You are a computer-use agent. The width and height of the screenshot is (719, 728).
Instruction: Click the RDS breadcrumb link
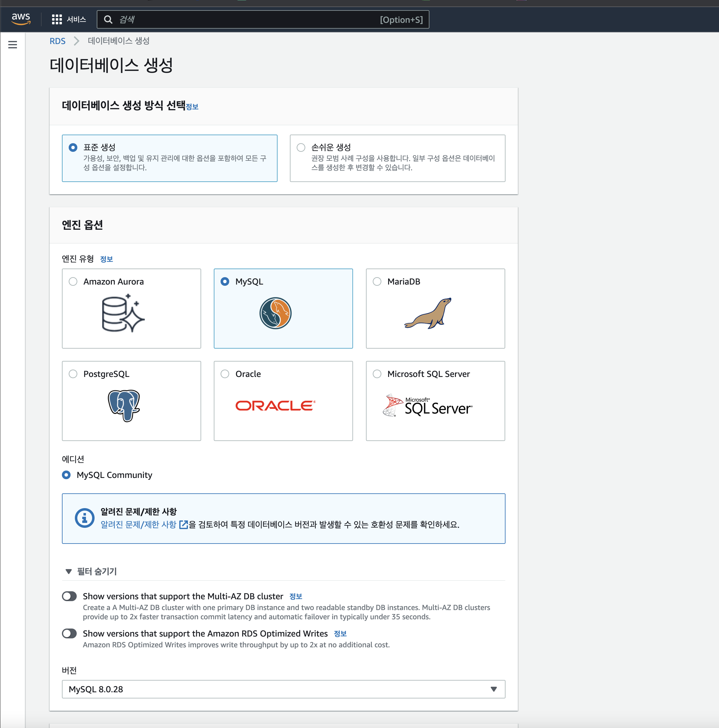(57, 41)
